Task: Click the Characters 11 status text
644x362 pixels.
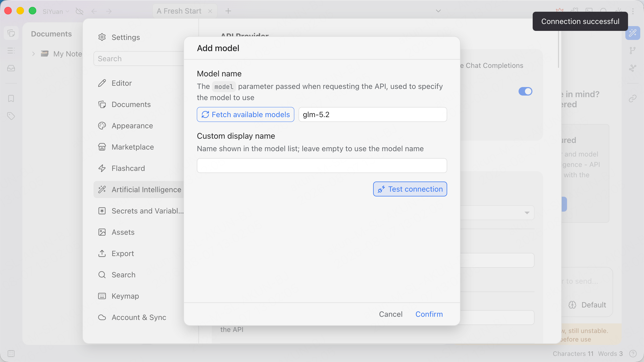Action: [573, 353]
